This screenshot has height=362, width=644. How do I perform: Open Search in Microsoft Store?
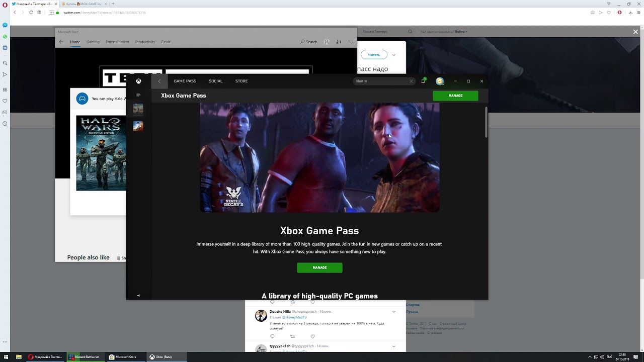coord(309,42)
